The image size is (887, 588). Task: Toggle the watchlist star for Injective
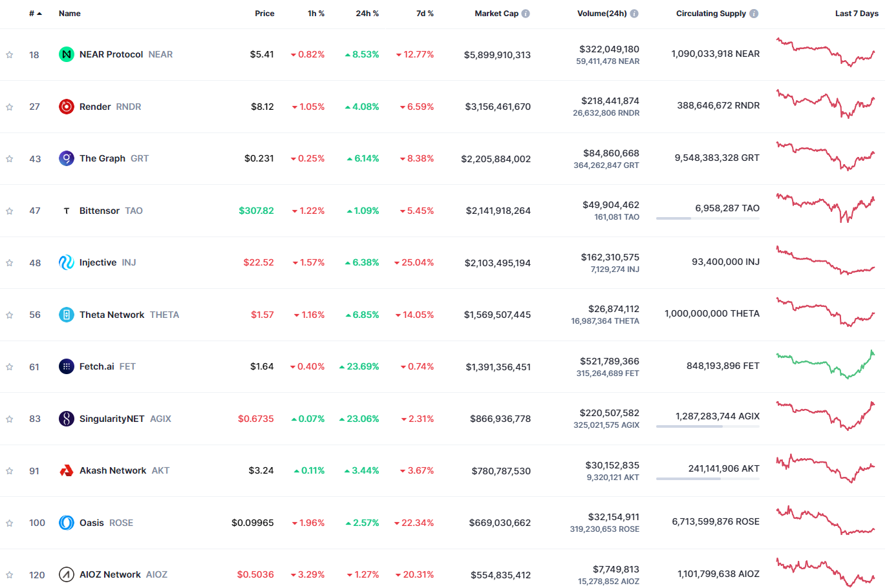tap(10, 263)
